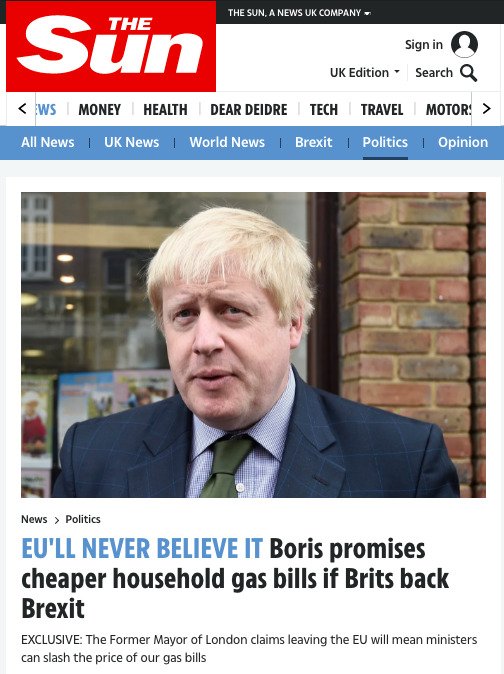Select the Travel menu item
The height and width of the screenshot is (674, 504).
(x=382, y=110)
